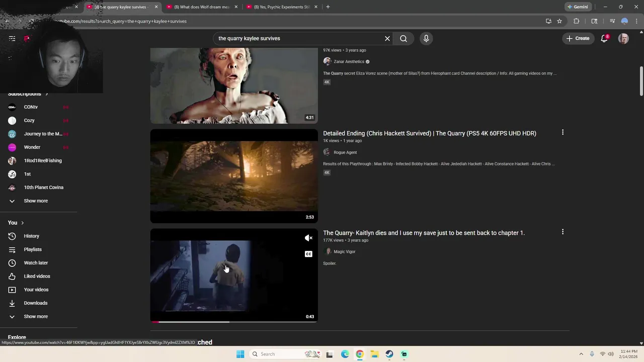Click the page vertical scrollbar
Screen dimensions: 644x362
coord(641,80)
